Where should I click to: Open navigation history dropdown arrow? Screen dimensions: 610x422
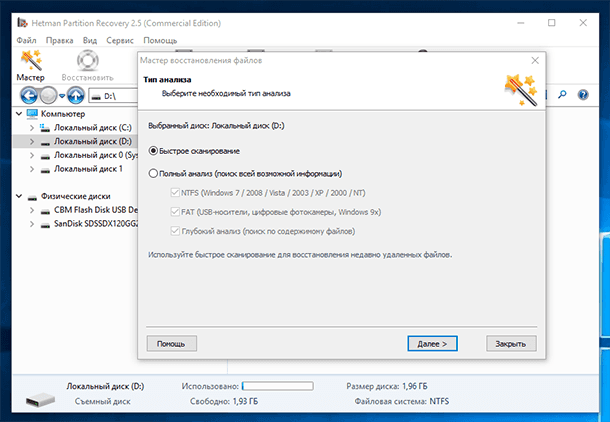(62, 96)
